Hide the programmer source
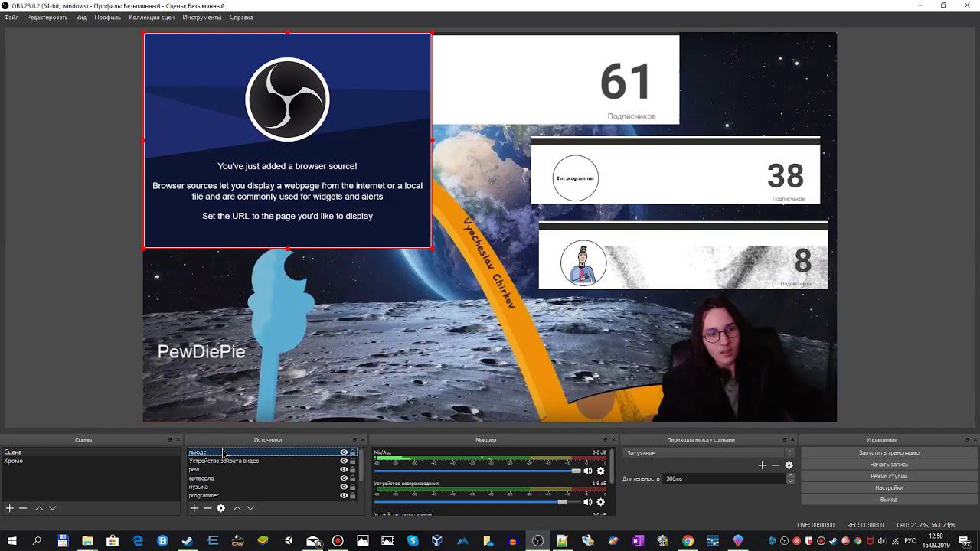980x551 pixels. point(344,495)
